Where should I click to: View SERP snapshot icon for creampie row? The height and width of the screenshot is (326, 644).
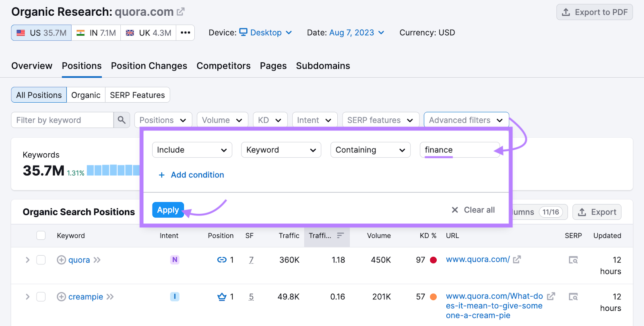[x=573, y=297]
